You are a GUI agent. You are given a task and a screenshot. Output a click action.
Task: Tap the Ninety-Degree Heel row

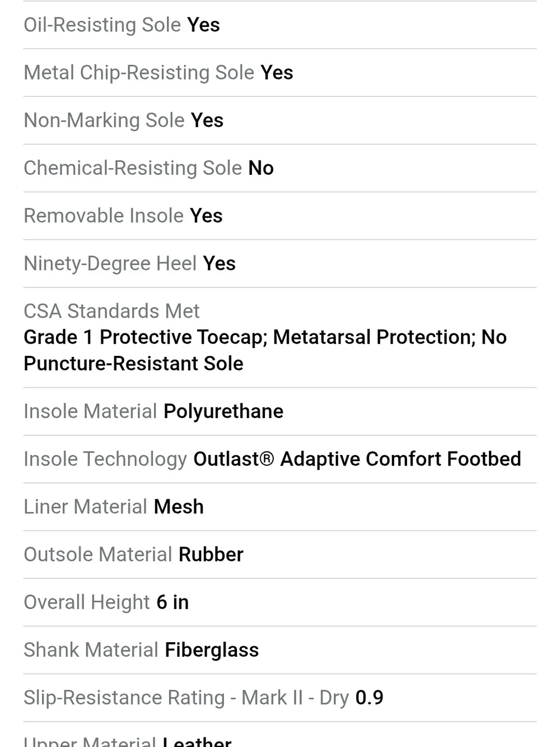[x=280, y=263]
